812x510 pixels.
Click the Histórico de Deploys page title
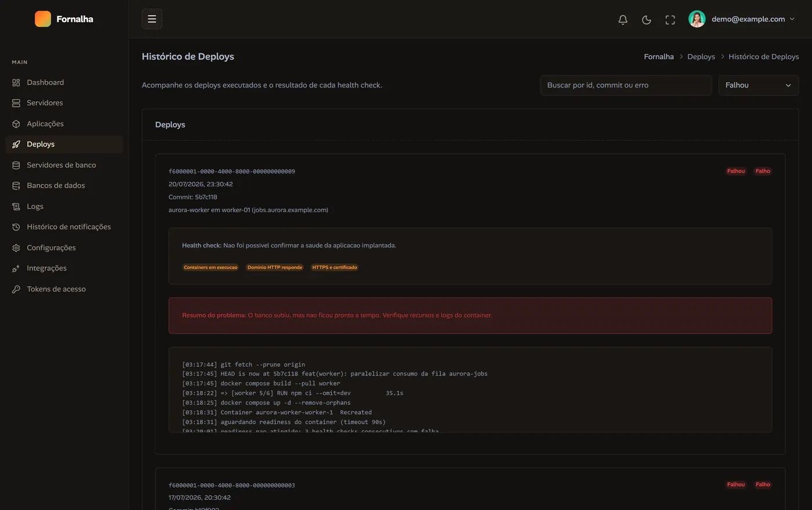(x=188, y=57)
